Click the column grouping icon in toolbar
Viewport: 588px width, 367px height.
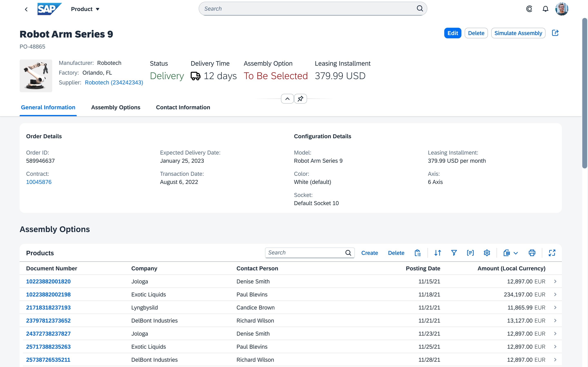click(x=470, y=253)
